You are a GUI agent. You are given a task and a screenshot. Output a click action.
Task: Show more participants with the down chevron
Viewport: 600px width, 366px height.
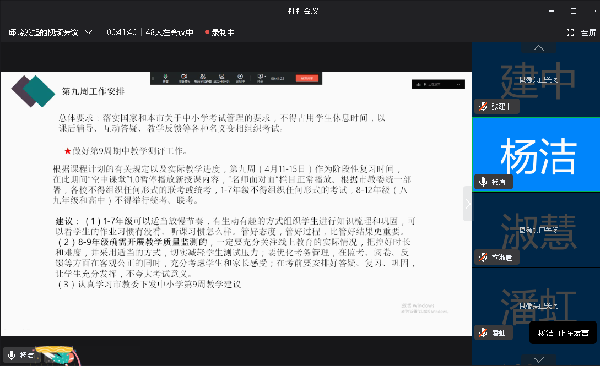click(x=539, y=360)
